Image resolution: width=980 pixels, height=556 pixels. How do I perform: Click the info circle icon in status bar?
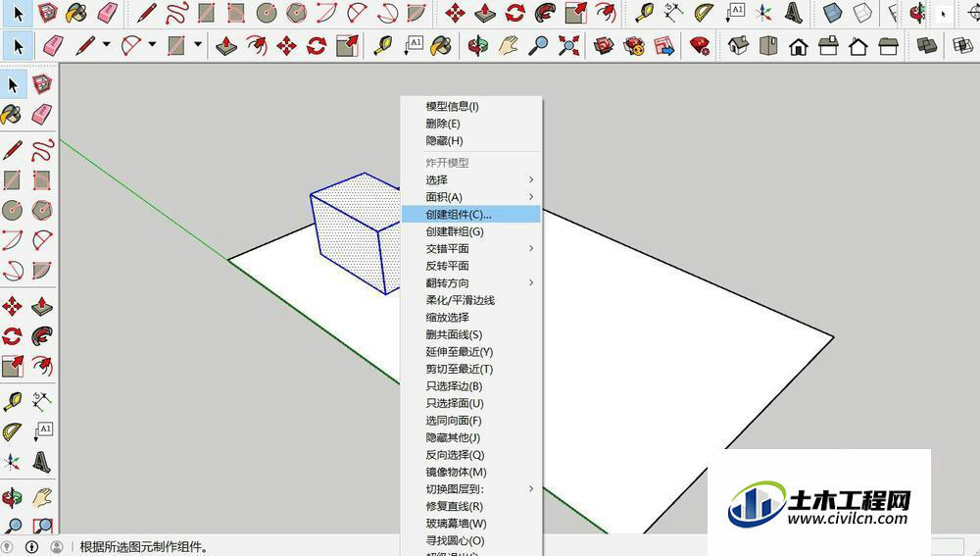[x=31, y=547]
